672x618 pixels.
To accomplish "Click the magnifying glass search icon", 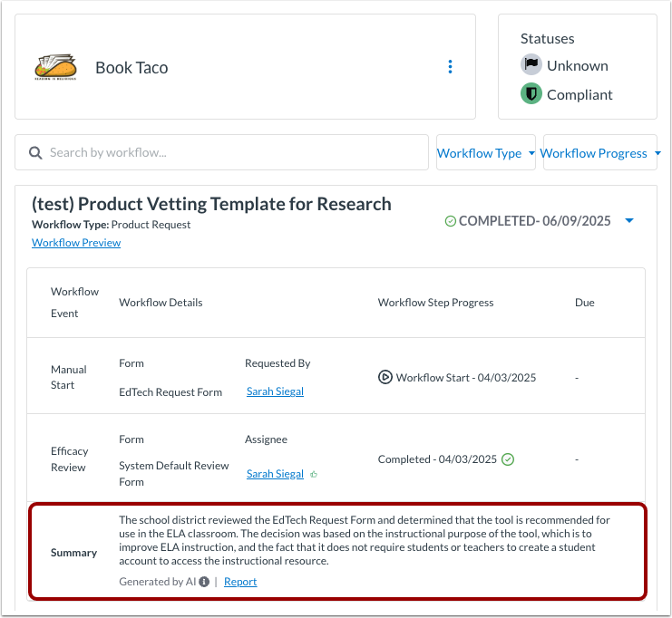I will (x=35, y=153).
